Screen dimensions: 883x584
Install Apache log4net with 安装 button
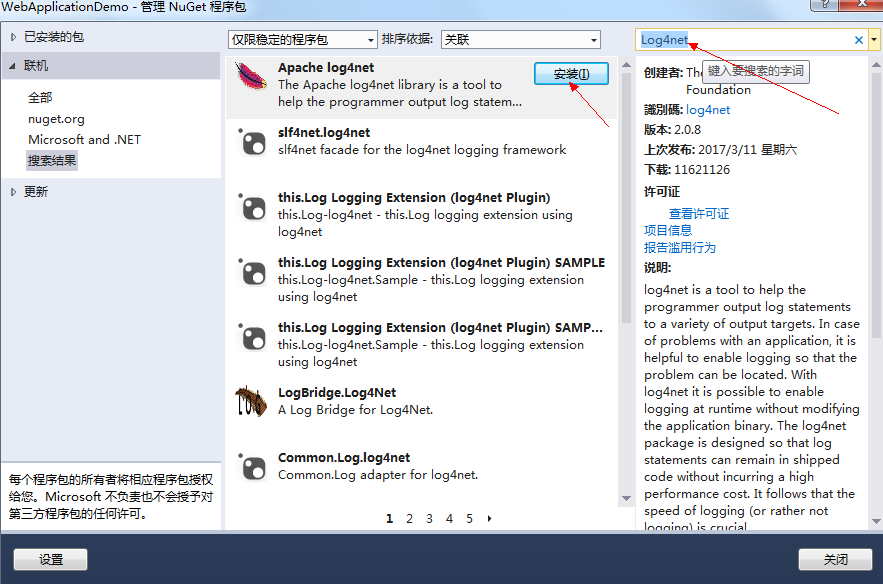[571, 74]
